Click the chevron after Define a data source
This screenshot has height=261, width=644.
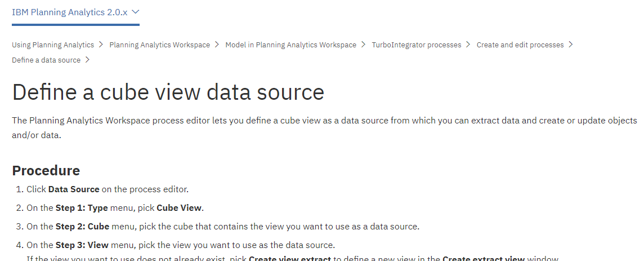(87, 60)
